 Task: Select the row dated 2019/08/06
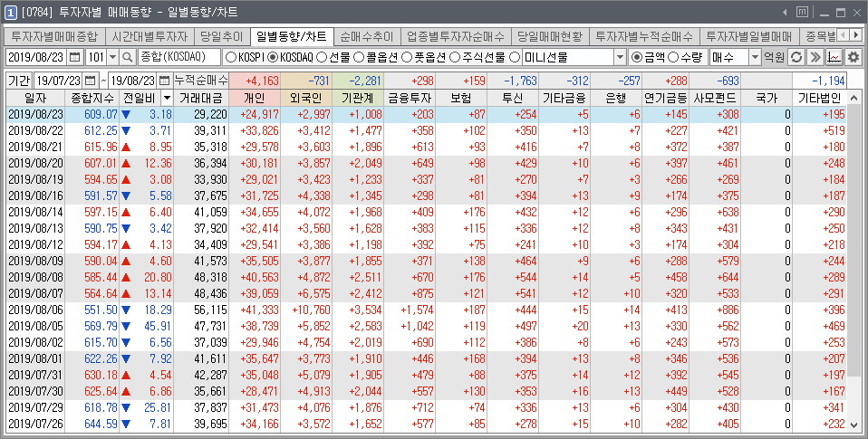pos(426,310)
